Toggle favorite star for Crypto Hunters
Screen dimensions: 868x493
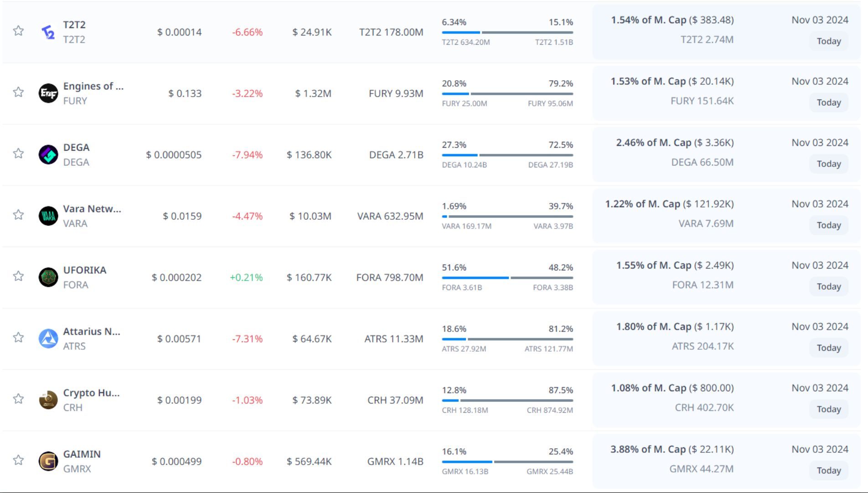click(18, 399)
